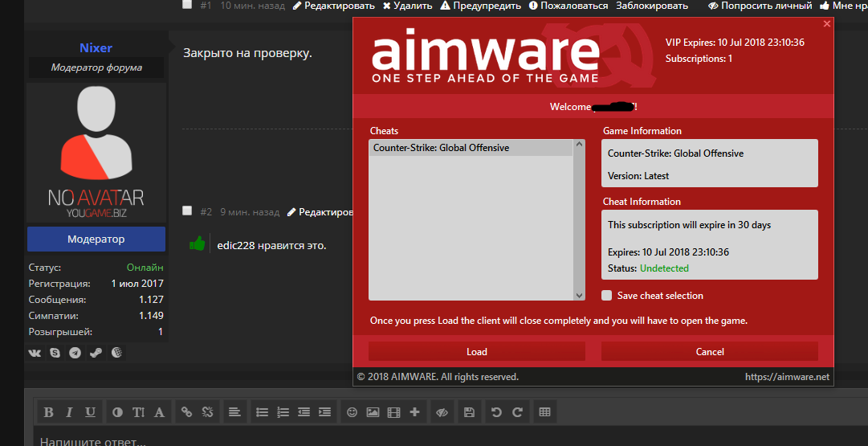The height and width of the screenshot is (446, 868).
Task: Click the Сообщения count 1.127
Action: click(151, 300)
